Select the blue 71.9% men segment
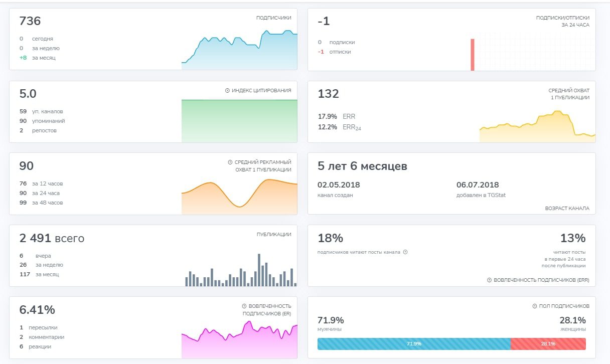Image resolution: width=610 pixels, height=364 pixels. tap(414, 344)
